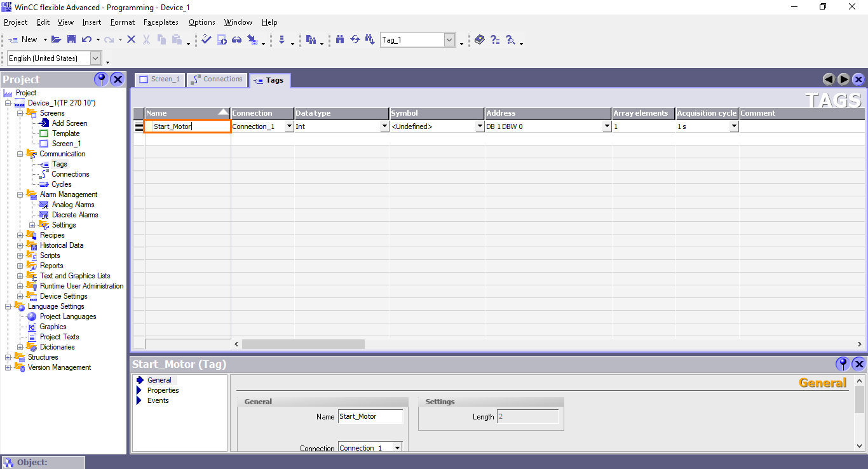Viewport: 868px width, 469px height.
Task: Delete the selection using the X icon
Action: pyautogui.click(x=131, y=39)
